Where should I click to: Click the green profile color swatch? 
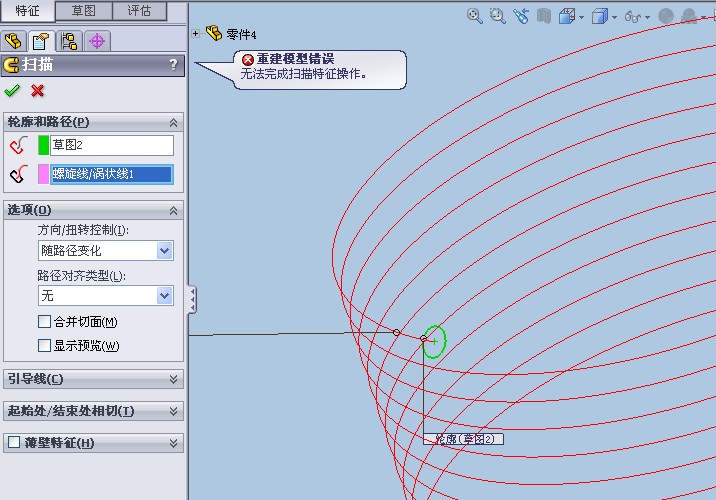click(43, 146)
